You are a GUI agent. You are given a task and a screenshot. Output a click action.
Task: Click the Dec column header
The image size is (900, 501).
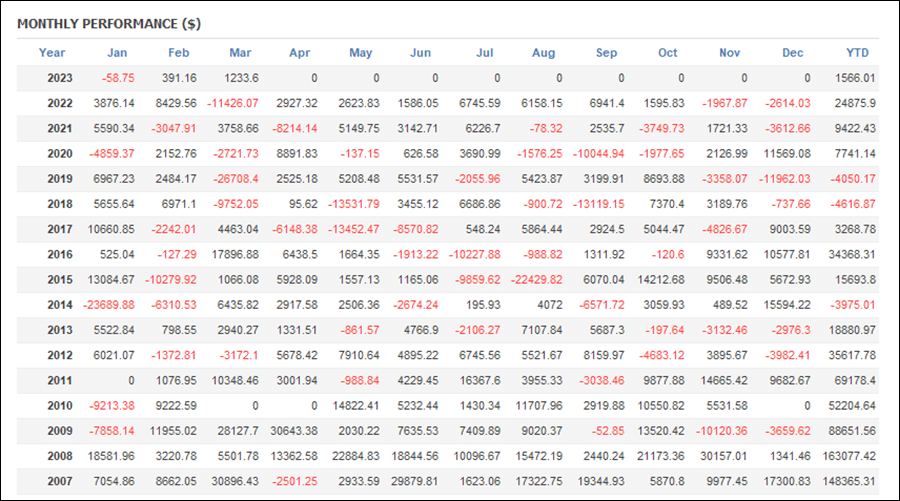[x=793, y=53]
